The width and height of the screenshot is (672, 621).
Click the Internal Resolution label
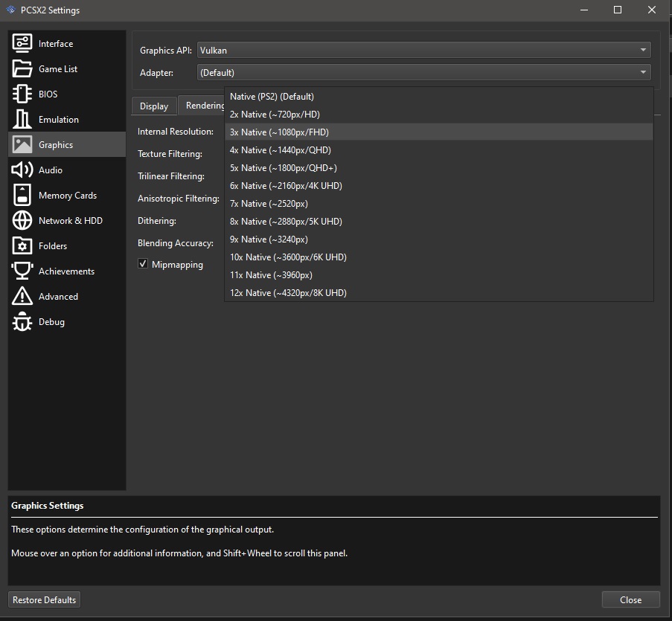pos(176,132)
